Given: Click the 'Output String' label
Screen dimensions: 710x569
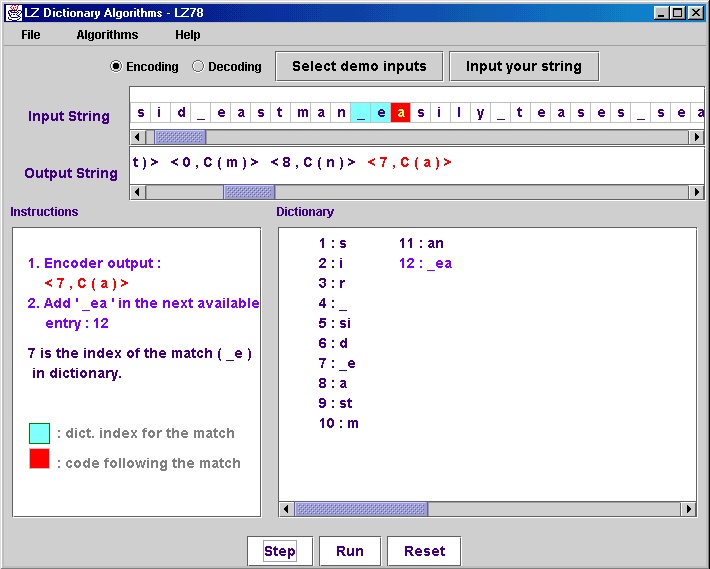Looking at the screenshot, I should point(71,173).
